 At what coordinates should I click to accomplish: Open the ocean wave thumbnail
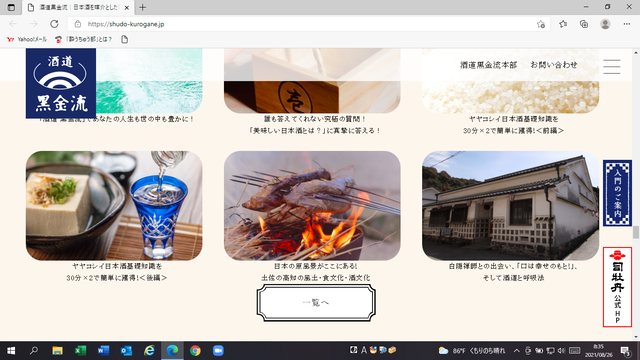tap(149, 81)
